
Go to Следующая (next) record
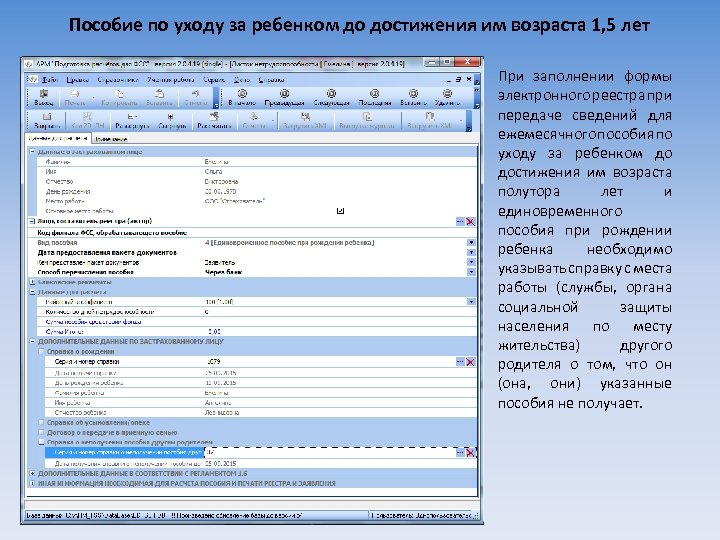pyautogui.click(x=331, y=97)
